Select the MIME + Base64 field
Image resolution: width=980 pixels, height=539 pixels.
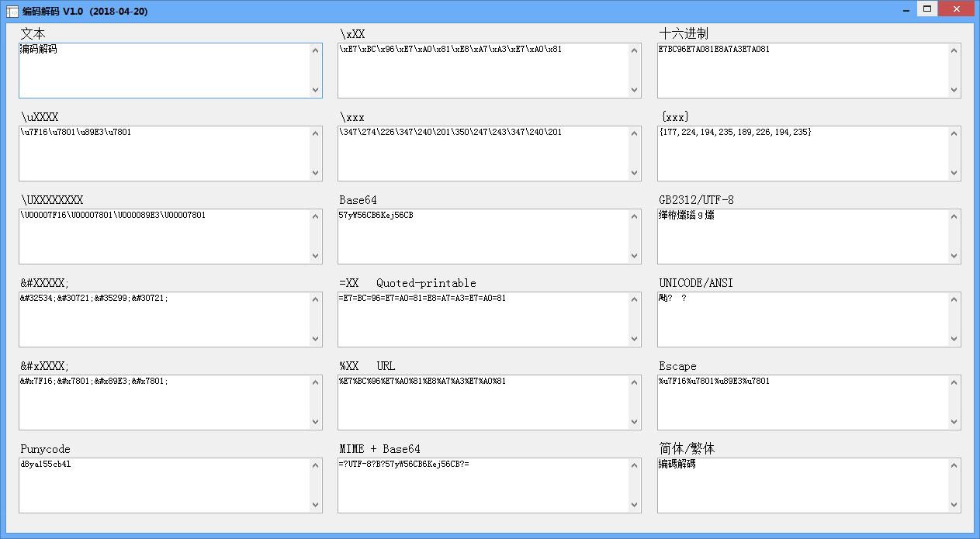[x=482, y=485]
